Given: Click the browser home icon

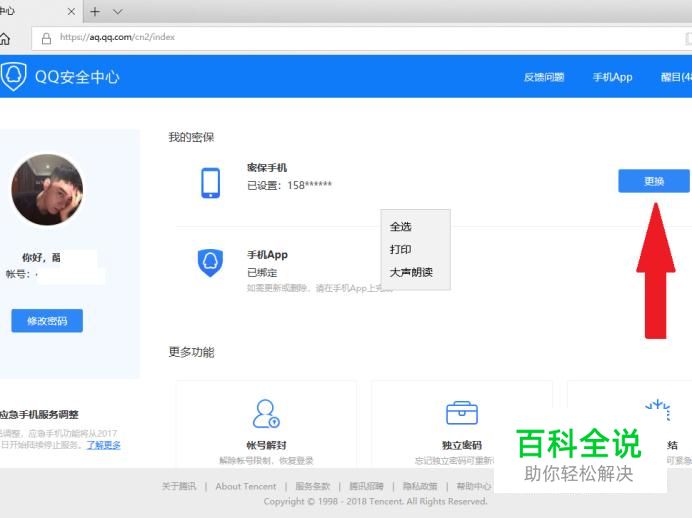Looking at the screenshot, I should click(x=4, y=39).
